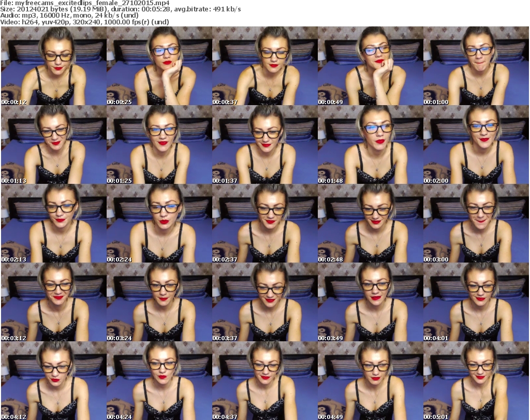530x420 pixels.
Task: Select the thumbnail frame stamped 00:03:49
Action: 371,302
